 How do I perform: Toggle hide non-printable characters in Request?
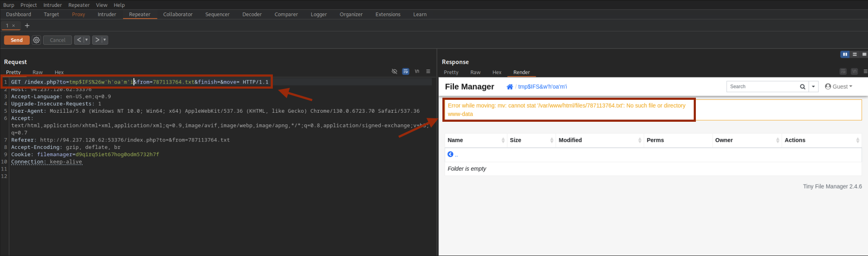pyautogui.click(x=395, y=71)
